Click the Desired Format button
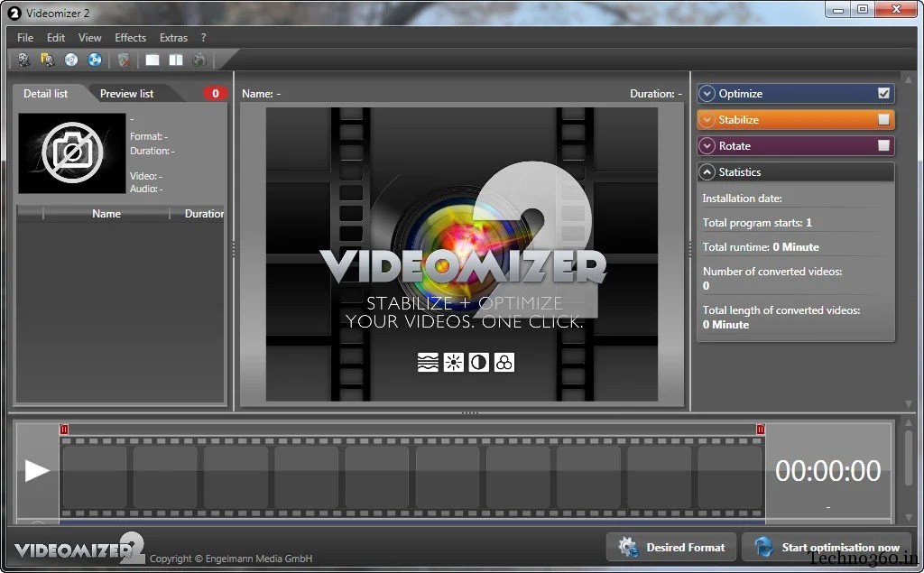924x573 pixels. (671, 547)
